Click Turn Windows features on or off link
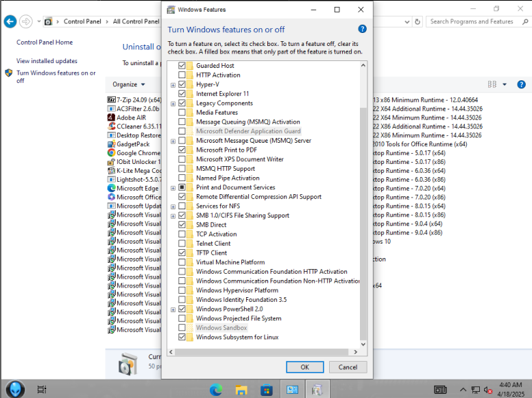This screenshot has width=532, height=398. tap(56, 77)
